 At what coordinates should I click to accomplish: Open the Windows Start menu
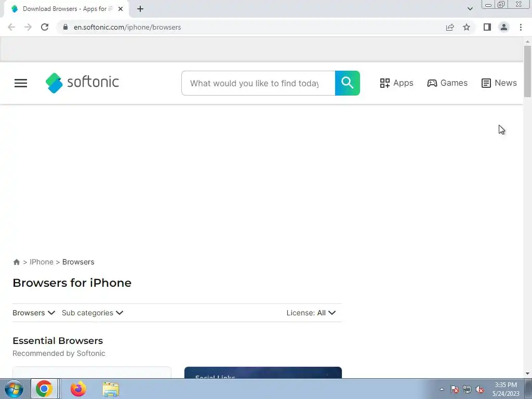[x=14, y=389]
